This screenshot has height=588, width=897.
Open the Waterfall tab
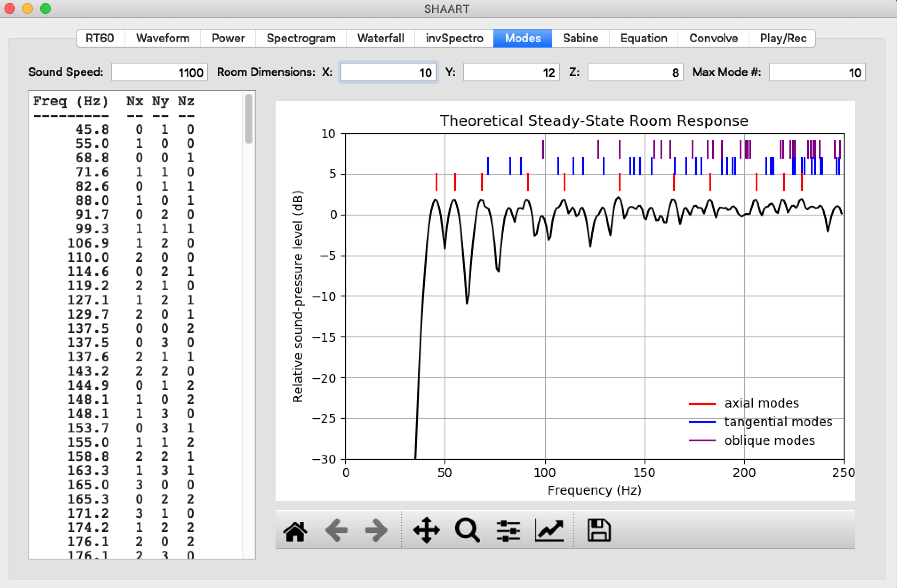(x=380, y=38)
